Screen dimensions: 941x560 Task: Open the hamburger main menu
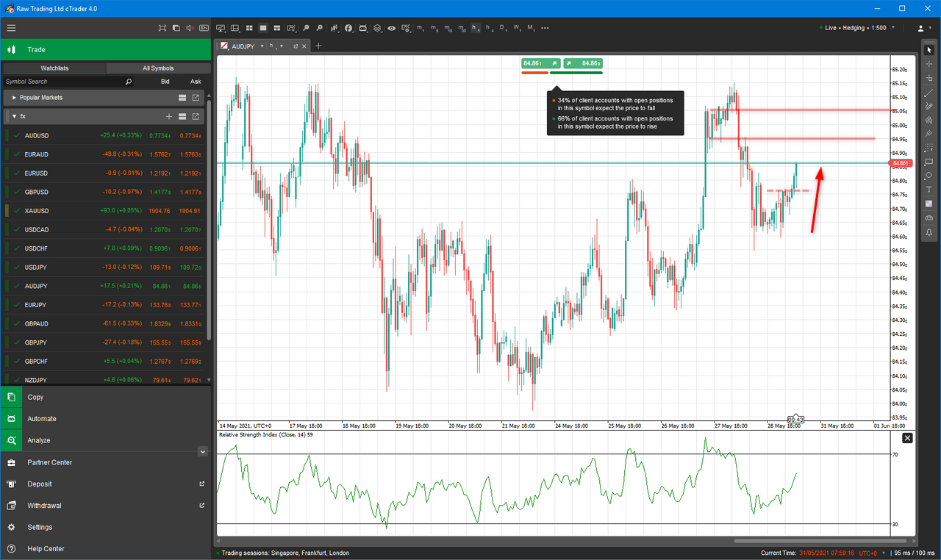[11, 28]
